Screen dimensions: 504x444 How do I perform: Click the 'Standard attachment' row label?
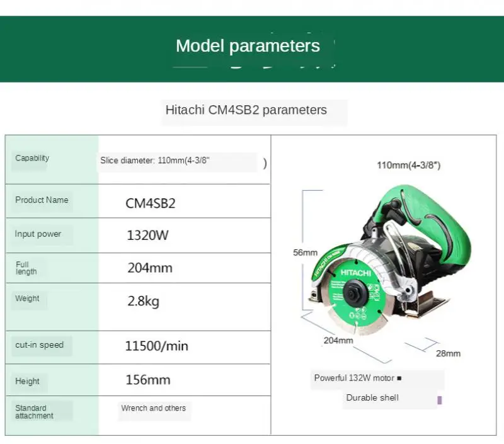34,411
